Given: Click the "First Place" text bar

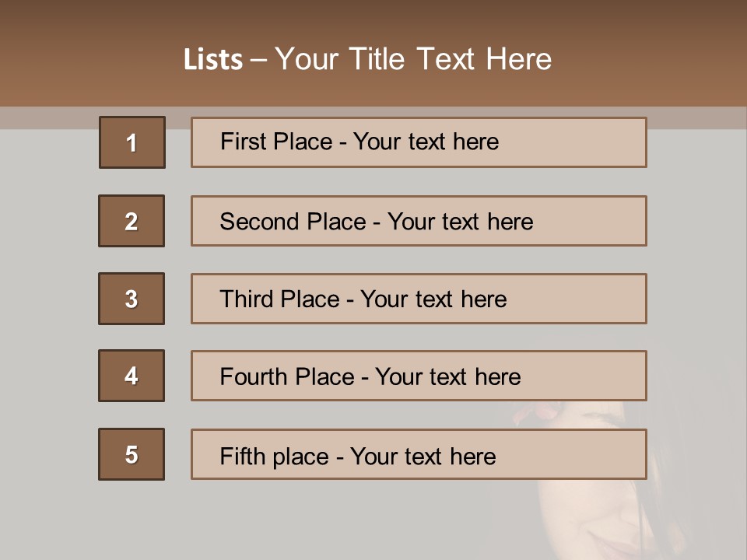Looking at the screenshot, I should point(419,142).
